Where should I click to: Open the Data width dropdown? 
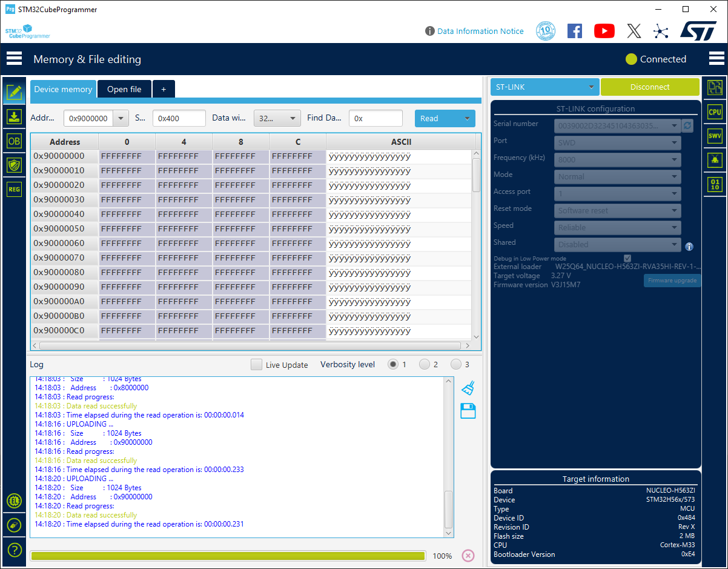click(293, 118)
